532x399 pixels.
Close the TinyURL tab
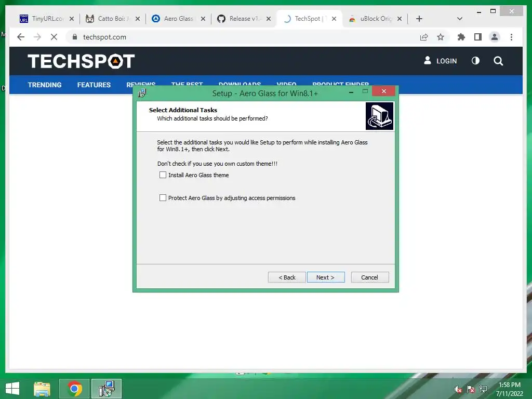[72, 19]
